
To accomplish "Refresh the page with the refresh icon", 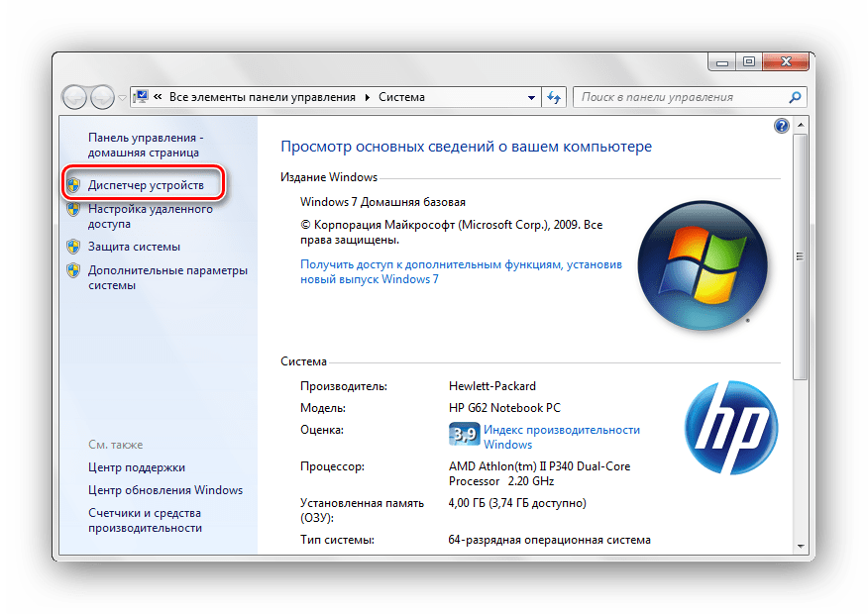I will [x=553, y=97].
